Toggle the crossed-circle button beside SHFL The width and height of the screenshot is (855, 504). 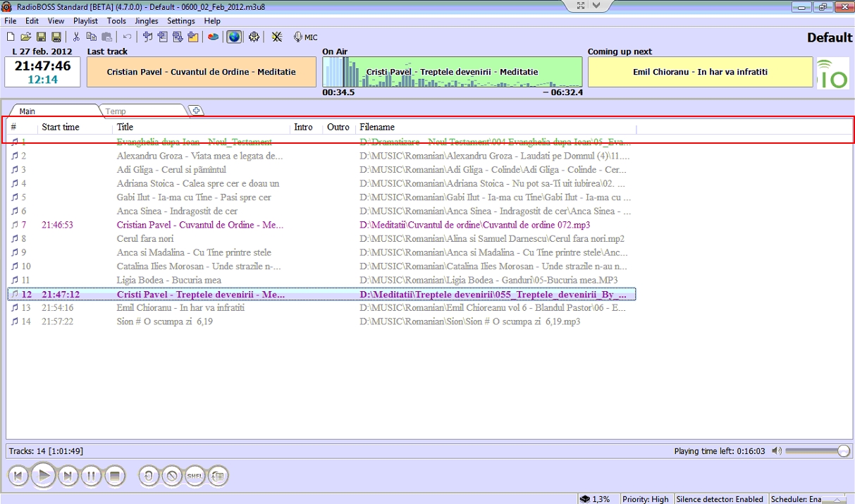coord(172,476)
